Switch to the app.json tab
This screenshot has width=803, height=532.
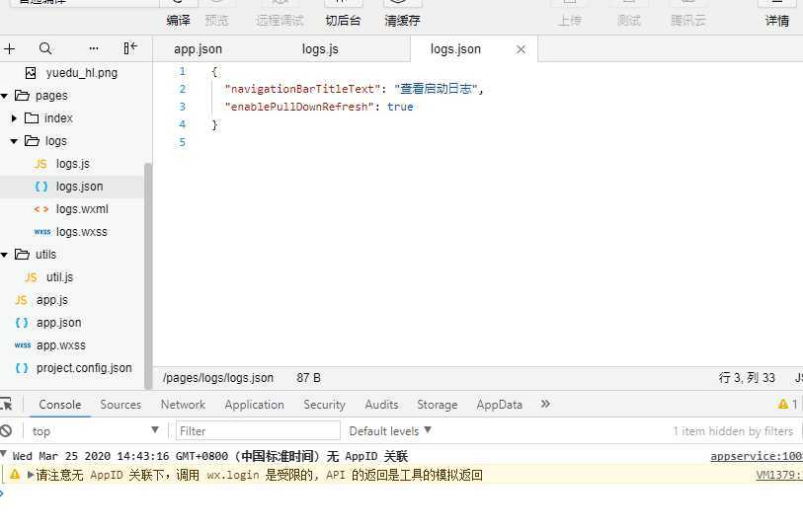(198, 49)
